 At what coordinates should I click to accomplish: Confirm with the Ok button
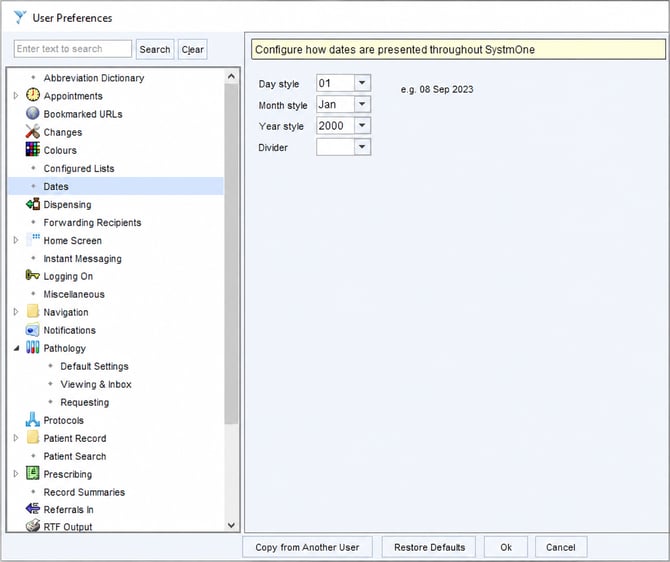506,547
